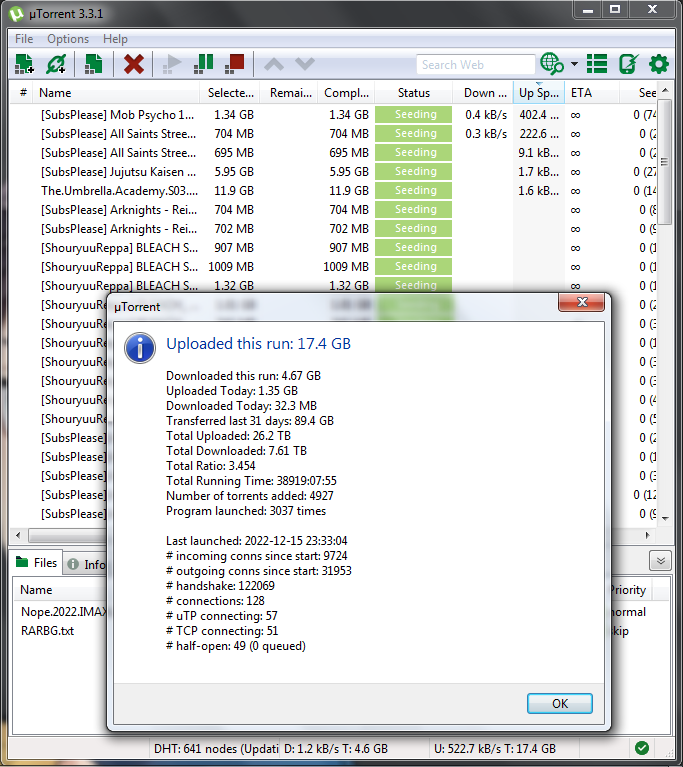Viewport: 683px width, 767px height.
Task: Sort by the Name column header
Action: (116, 93)
